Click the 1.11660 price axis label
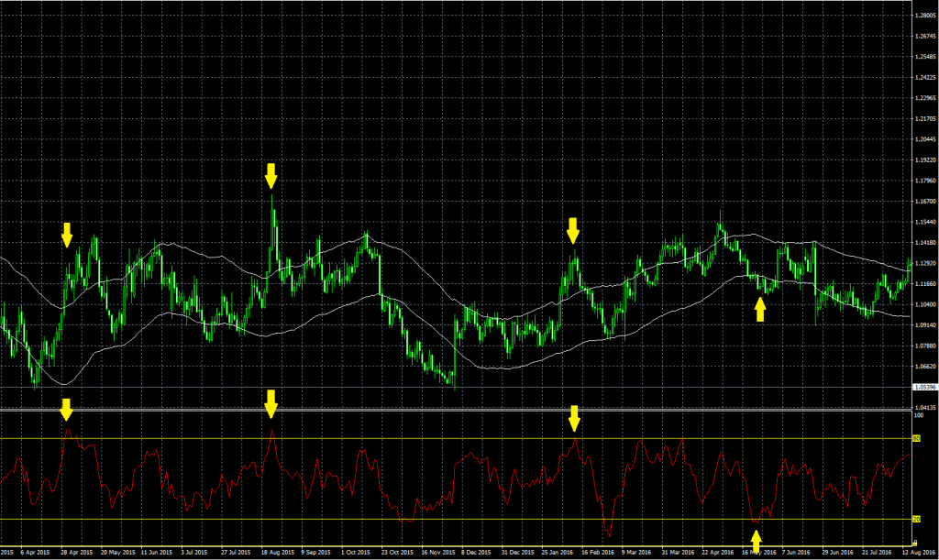 (926, 284)
